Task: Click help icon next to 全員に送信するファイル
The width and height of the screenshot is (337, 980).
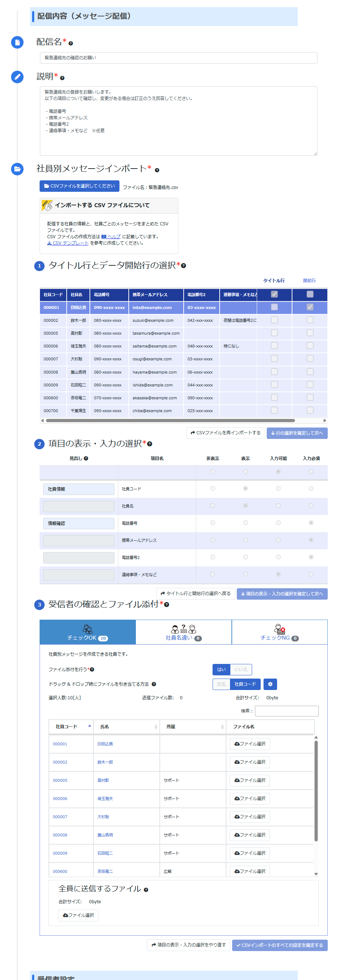Action: coord(146,889)
